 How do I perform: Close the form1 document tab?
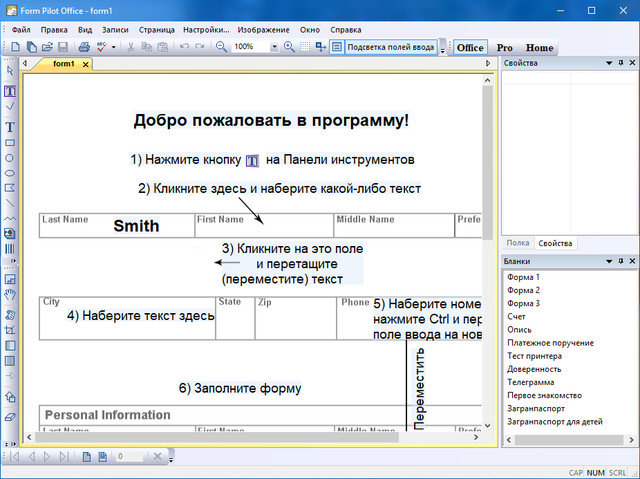click(x=85, y=64)
